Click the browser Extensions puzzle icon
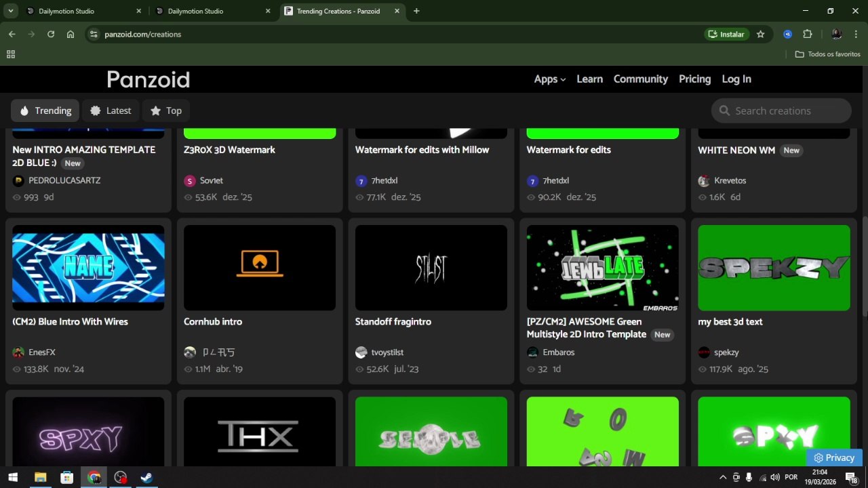The image size is (868, 488). (x=807, y=34)
